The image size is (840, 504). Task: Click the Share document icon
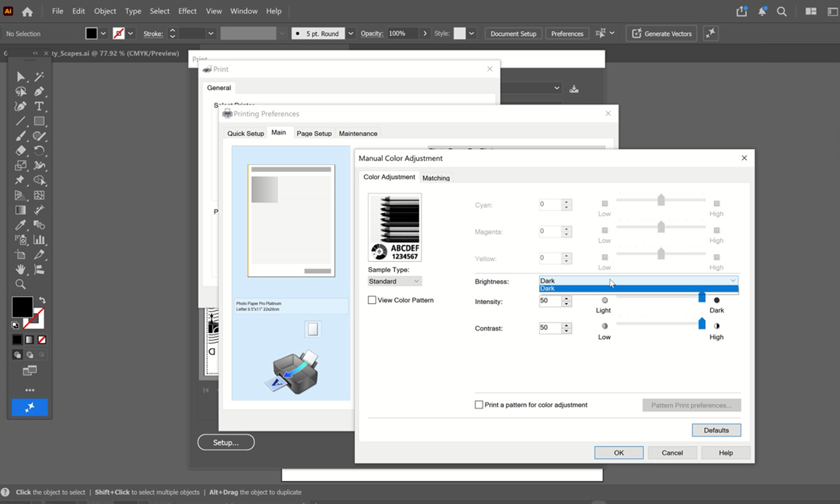741,11
